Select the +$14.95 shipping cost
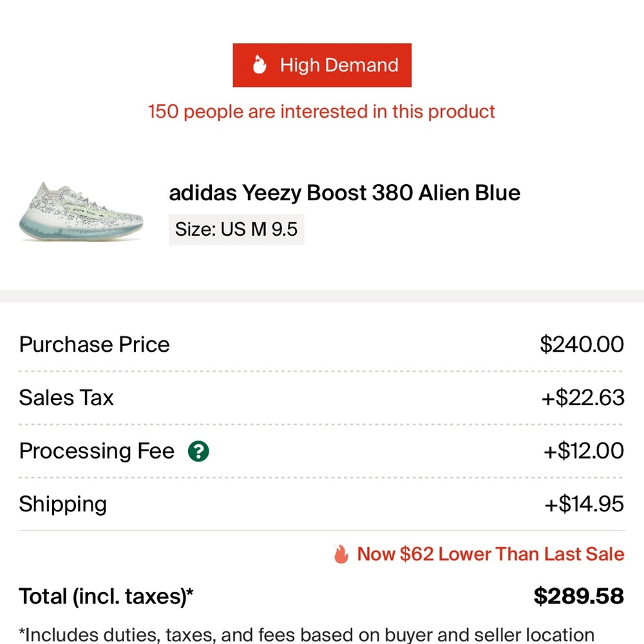644x644 pixels. tap(582, 504)
